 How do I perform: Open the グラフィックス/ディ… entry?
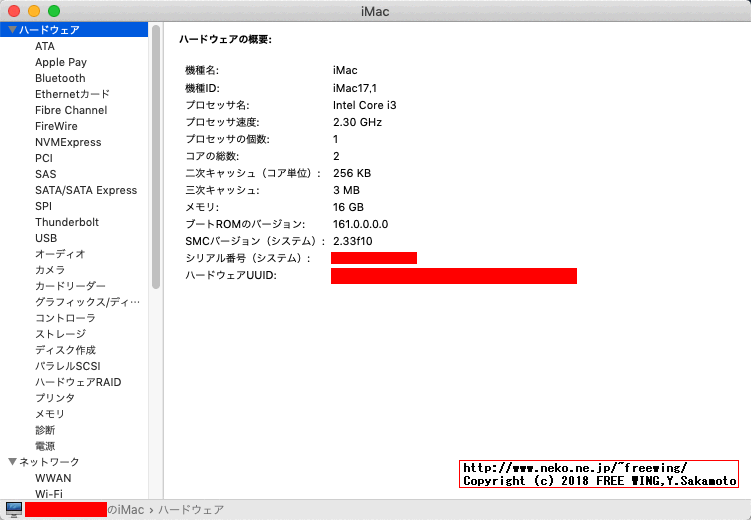tap(87, 302)
